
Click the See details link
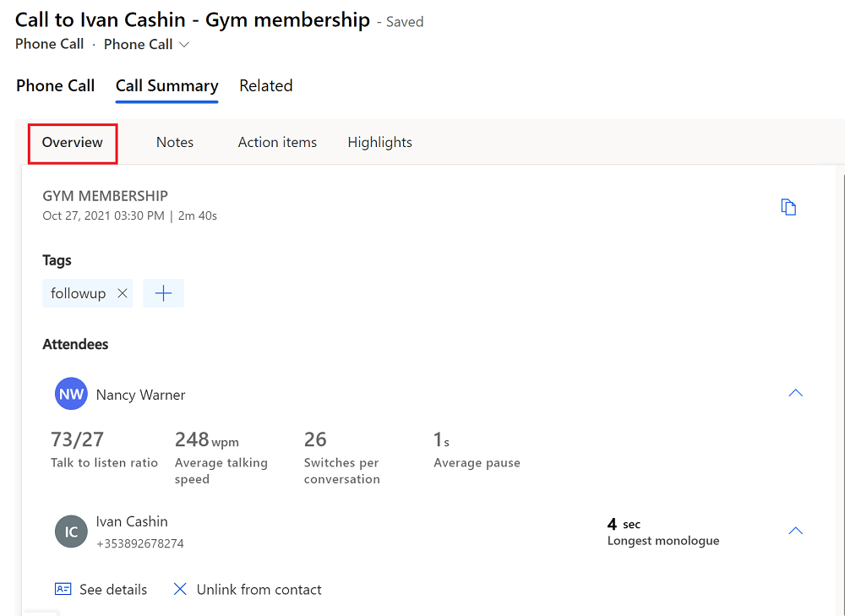pyautogui.click(x=113, y=590)
